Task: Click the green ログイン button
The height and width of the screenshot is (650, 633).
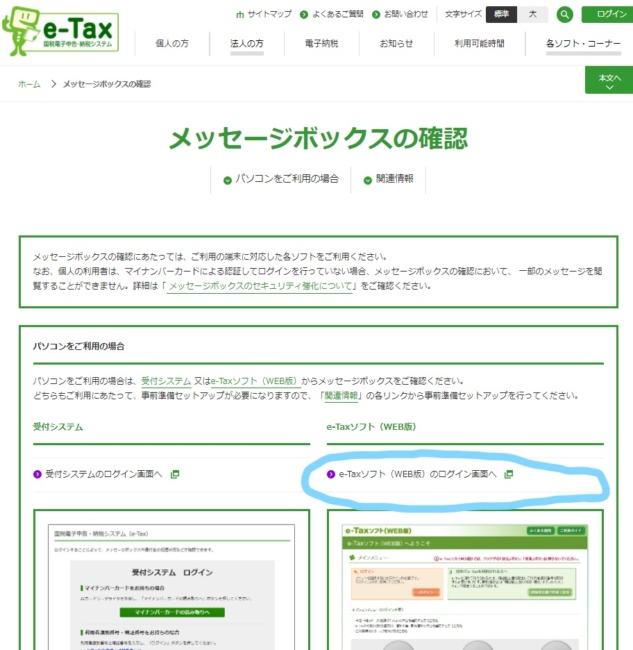Action: pos(608,15)
